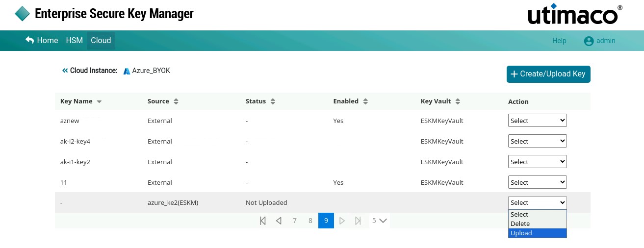Image resolution: width=644 pixels, height=248 pixels.
Task: Open Action dropdown for key 11
Action: point(538,182)
